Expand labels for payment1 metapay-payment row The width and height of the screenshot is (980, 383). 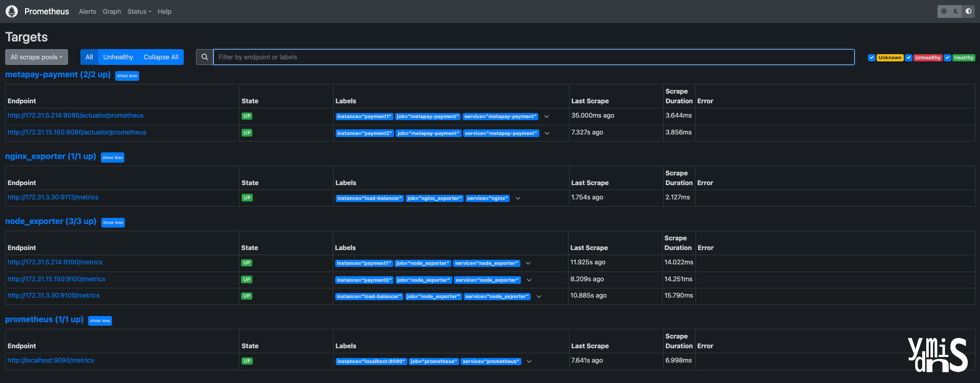point(547,117)
